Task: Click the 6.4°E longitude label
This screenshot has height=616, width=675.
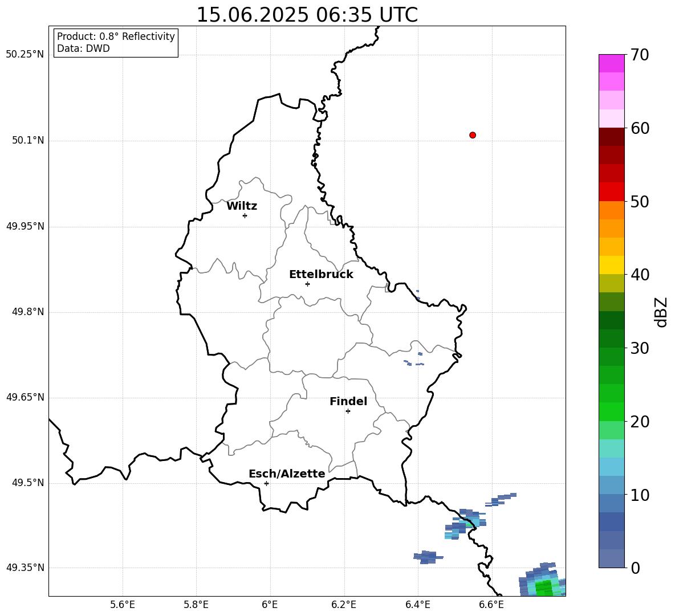Action: [417, 605]
